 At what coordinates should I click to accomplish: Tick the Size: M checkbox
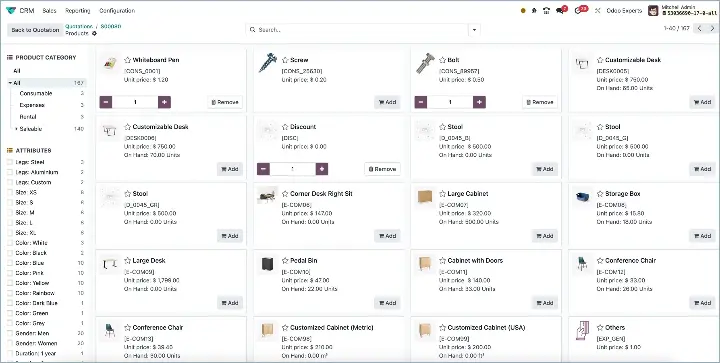10,213
